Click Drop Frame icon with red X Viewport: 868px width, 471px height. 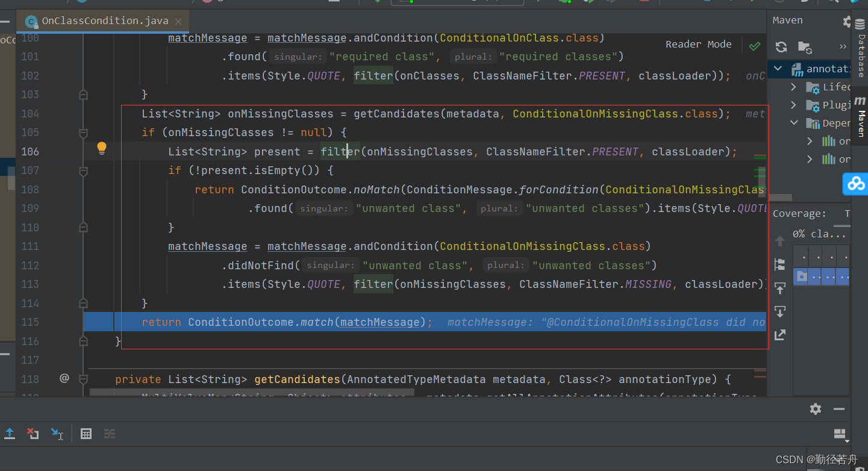(33, 433)
